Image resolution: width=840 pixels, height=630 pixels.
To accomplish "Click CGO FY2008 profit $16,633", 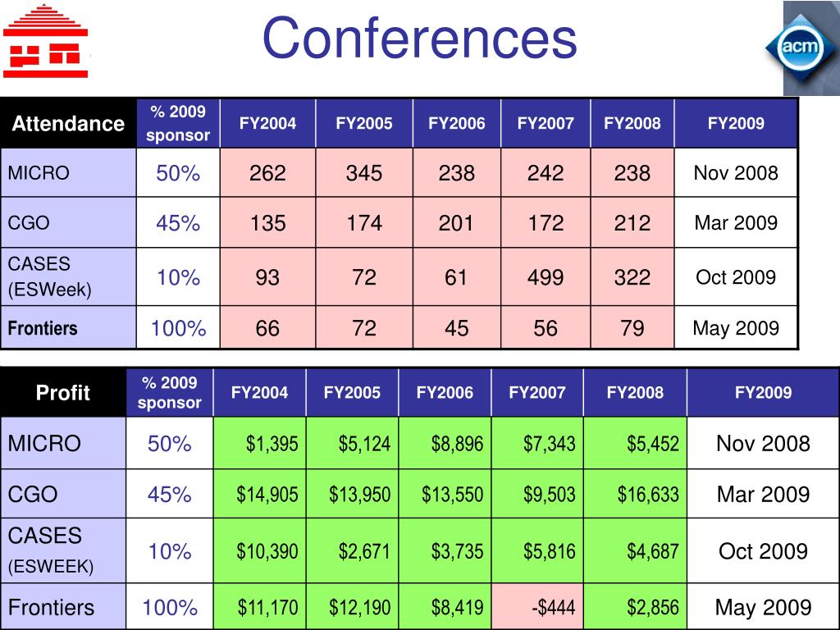I will click(635, 494).
